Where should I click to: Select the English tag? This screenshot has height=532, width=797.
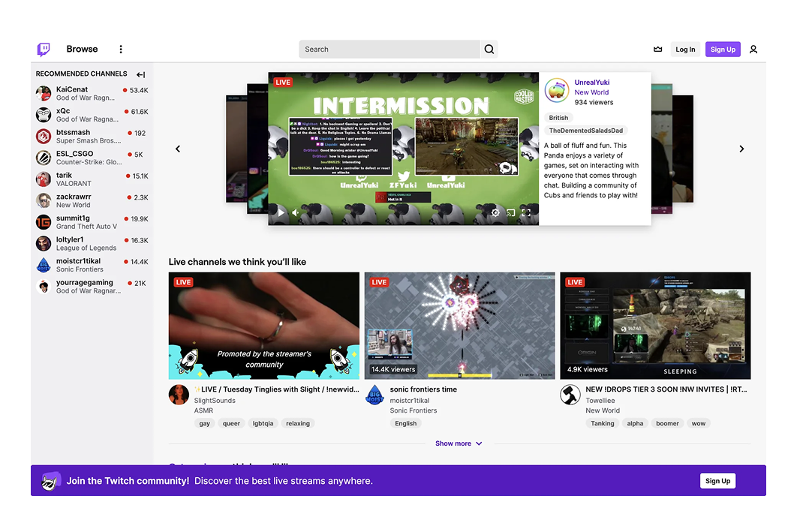click(405, 423)
